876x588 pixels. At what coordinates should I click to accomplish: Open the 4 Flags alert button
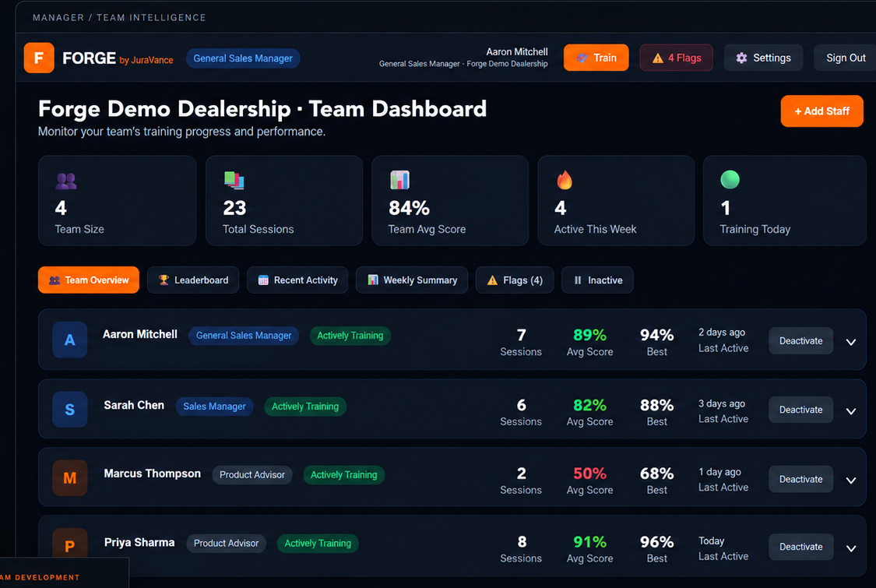click(676, 58)
